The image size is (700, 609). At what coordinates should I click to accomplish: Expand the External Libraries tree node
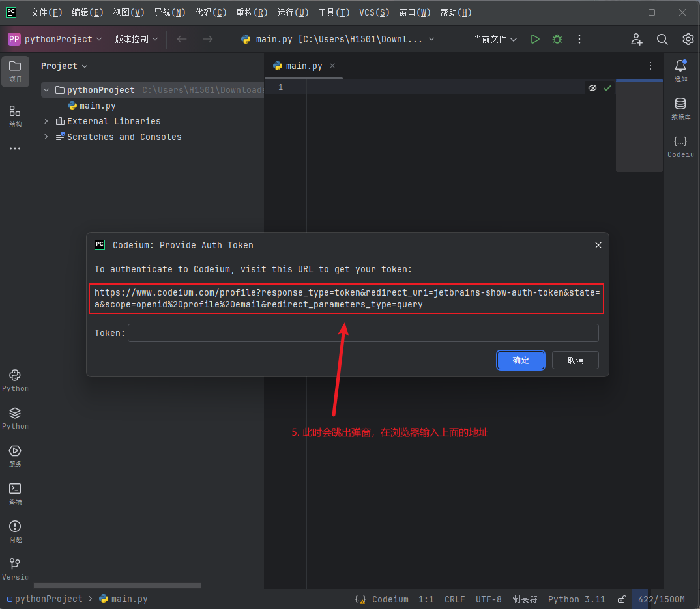click(x=46, y=121)
